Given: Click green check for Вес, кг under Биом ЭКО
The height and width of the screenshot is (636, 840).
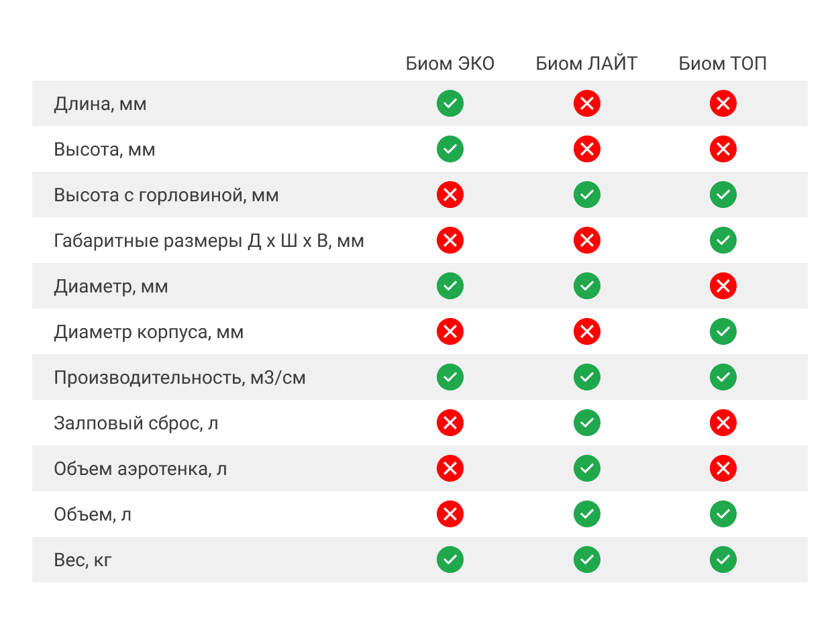Looking at the screenshot, I should (450, 560).
